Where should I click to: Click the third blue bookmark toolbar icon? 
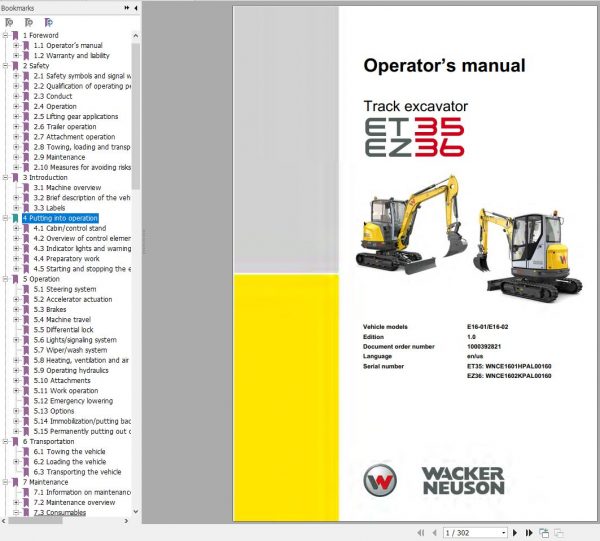pyautogui.click(x=49, y=22)
